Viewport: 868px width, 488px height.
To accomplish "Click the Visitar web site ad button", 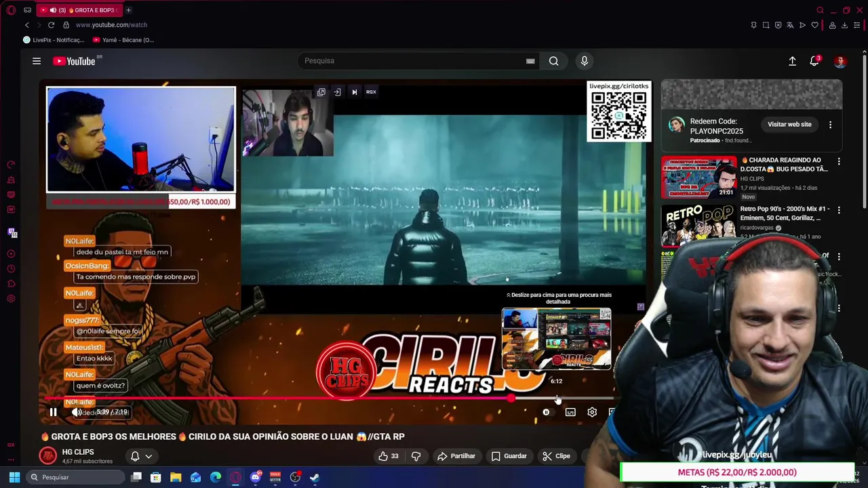I will (x=789, y=125).
